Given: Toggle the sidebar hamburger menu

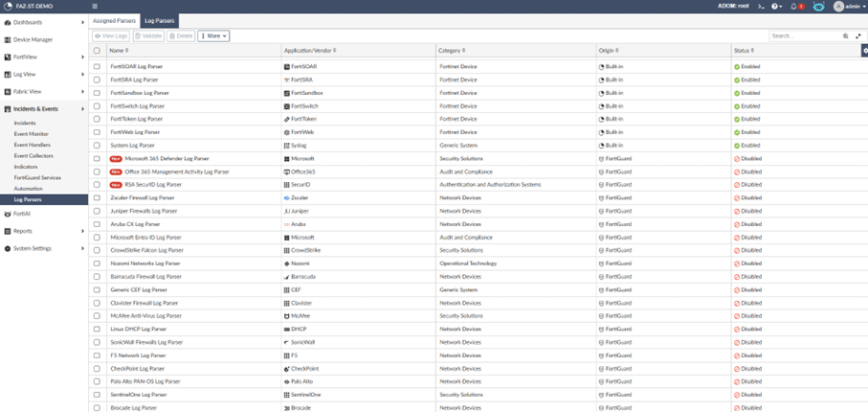Looking at the screenshot, I should [94, 7].
